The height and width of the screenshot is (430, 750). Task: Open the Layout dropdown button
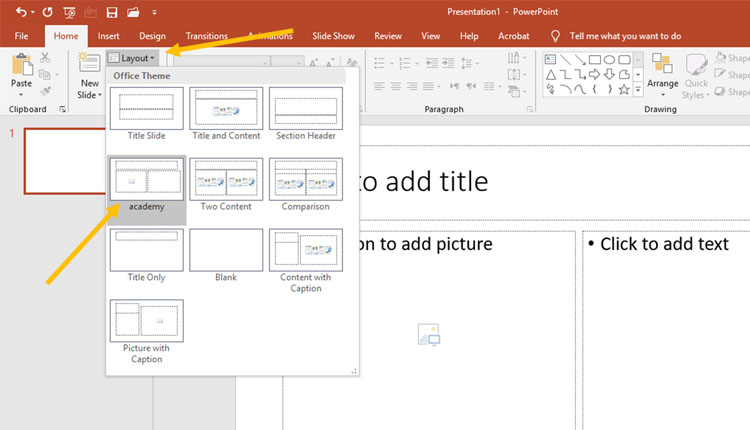click(x=130, y=58)
